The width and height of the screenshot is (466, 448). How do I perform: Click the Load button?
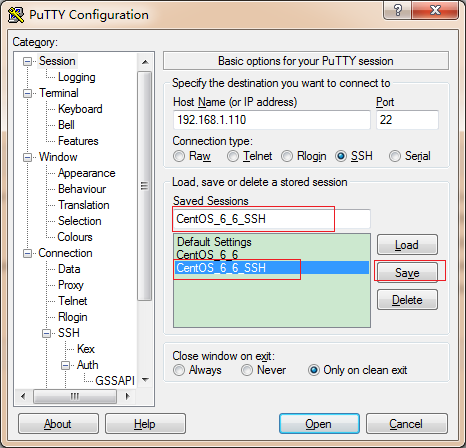(407, 245)
